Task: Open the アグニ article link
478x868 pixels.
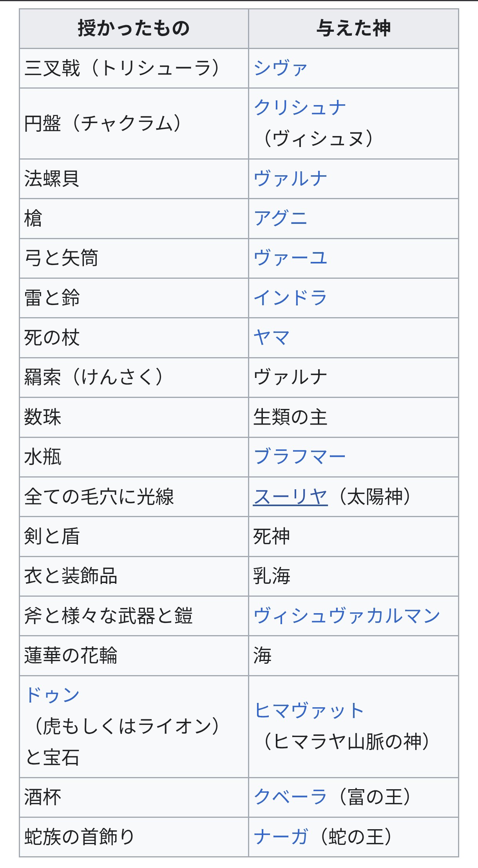Action: 280,218
